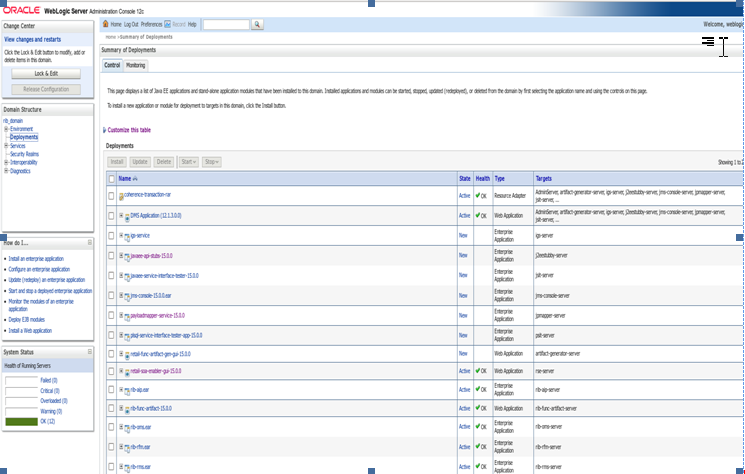Screen dimensions: 745x474
Task: Click the retail-func-artifact-gen-gui web app icon
Action: click(x=127, y=355)
